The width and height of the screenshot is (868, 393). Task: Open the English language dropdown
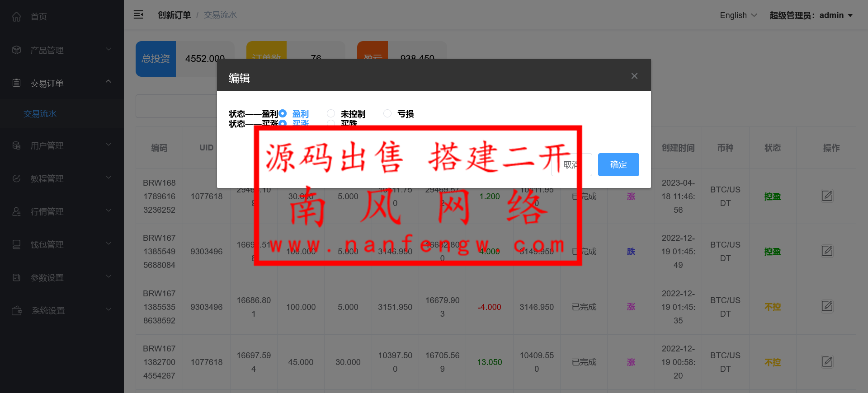(x=738, y=15)
